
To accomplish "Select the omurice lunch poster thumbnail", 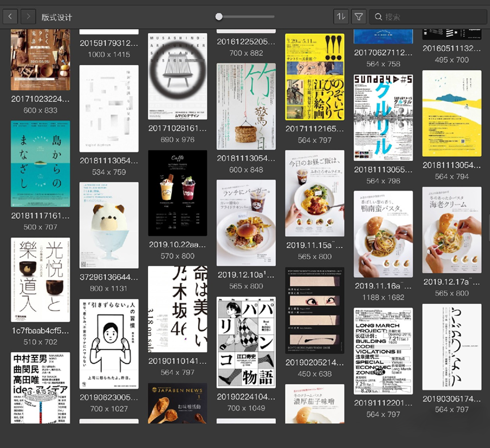I will 315,193.
